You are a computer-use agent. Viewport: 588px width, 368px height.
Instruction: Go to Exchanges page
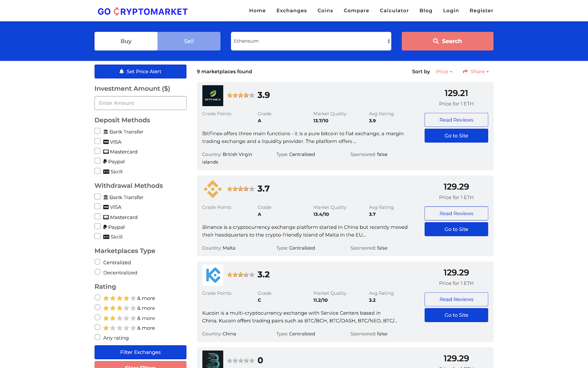click(x=291, y=11)
